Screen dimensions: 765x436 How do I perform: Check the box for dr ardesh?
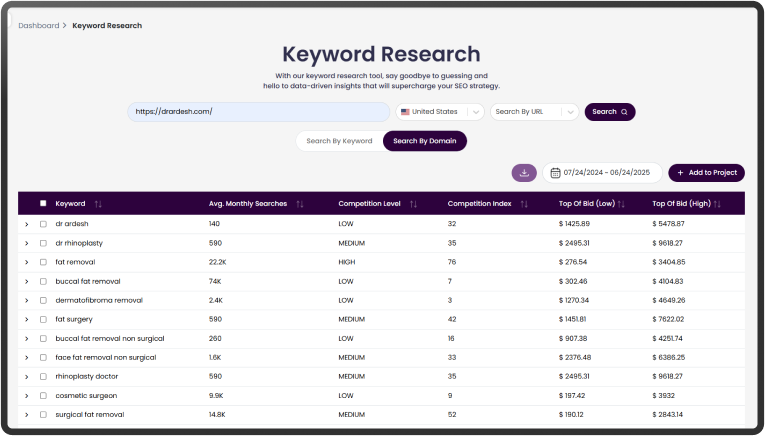coord(43,224)
